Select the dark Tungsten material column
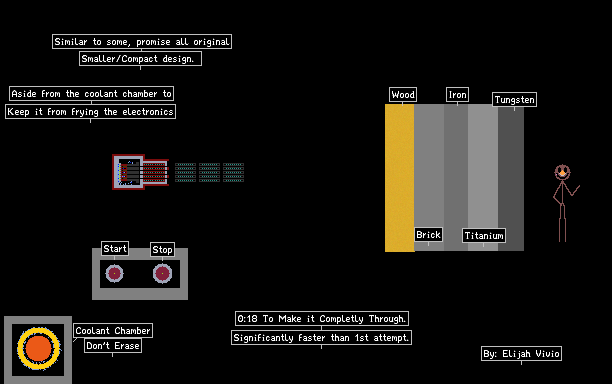This screenshot has width=612, height=384. click(x=511, y=178)
